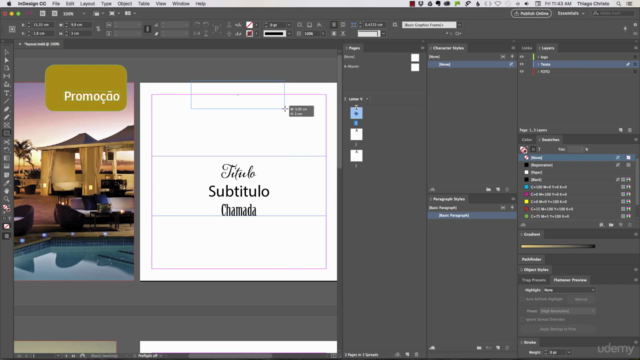Click the X position input field
Viewport: 640px width, 360px height.
tap(42, 25)
